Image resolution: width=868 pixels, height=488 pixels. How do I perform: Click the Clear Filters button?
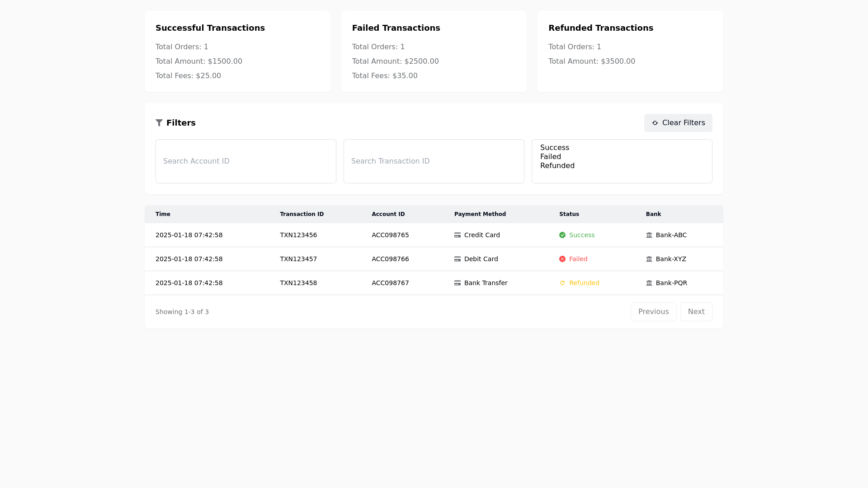[x=678, y=123]
